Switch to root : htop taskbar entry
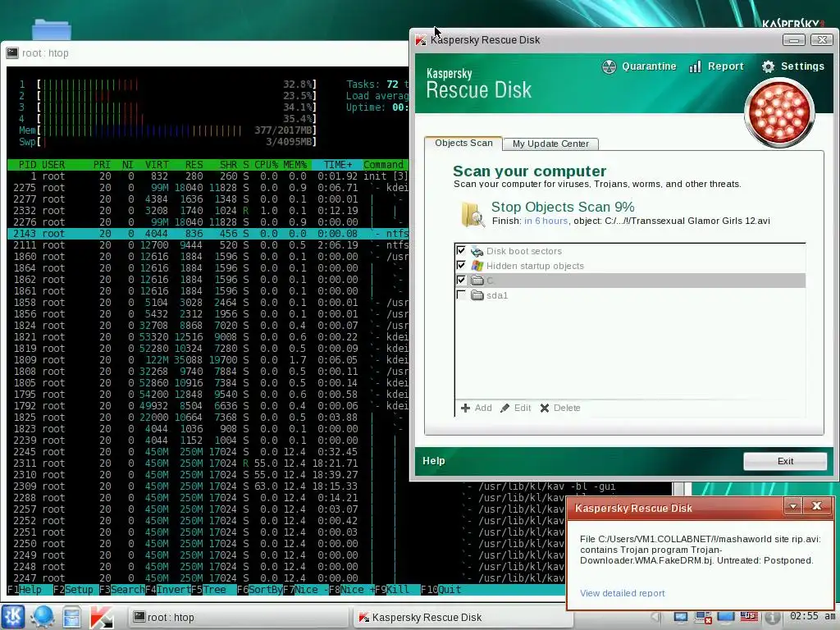The width and height of the screenshot is (840, 630). tap(238, 617)
